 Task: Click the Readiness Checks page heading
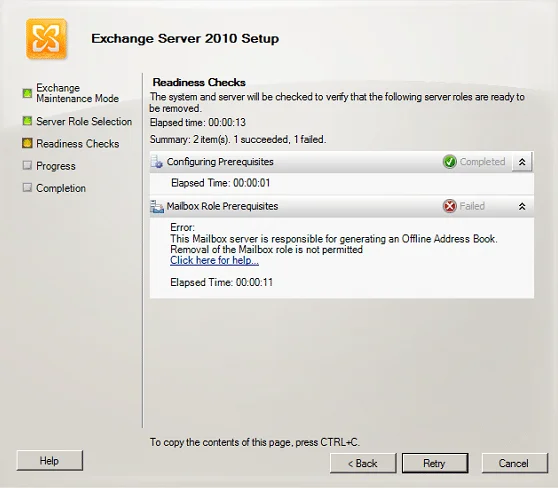tap(199, 83)
